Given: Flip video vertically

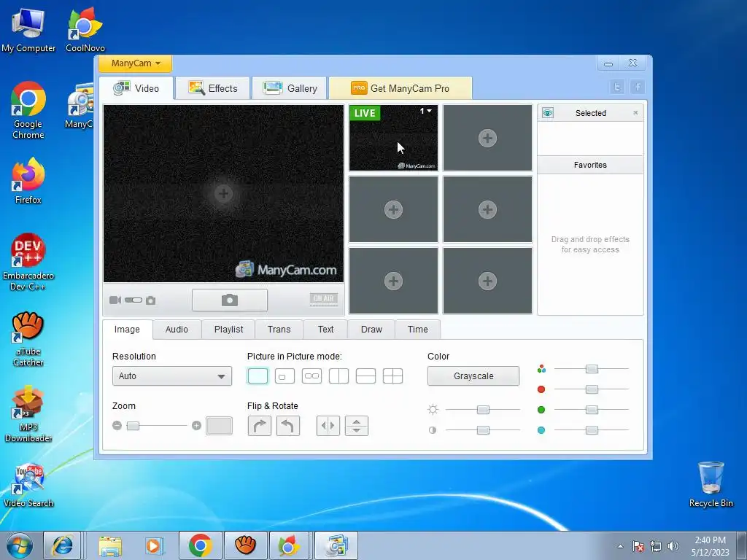Looking at the screenshot, I should [356, 426].
